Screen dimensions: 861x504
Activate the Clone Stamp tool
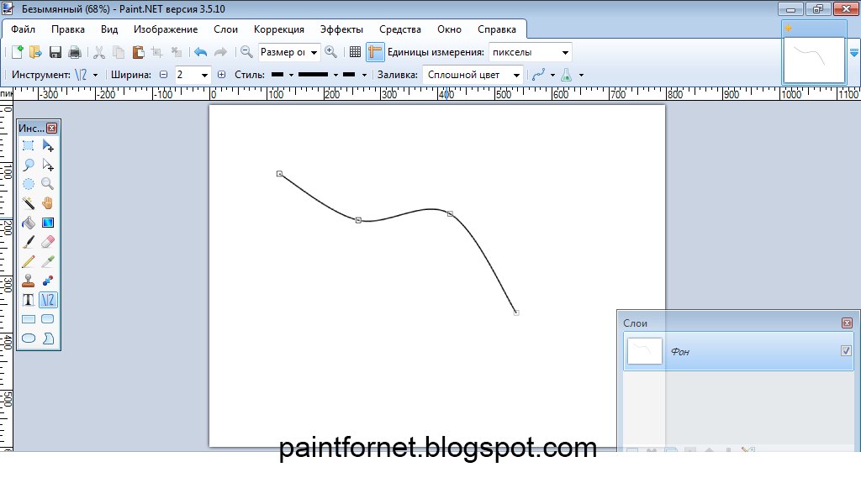[x=28, y=280]
